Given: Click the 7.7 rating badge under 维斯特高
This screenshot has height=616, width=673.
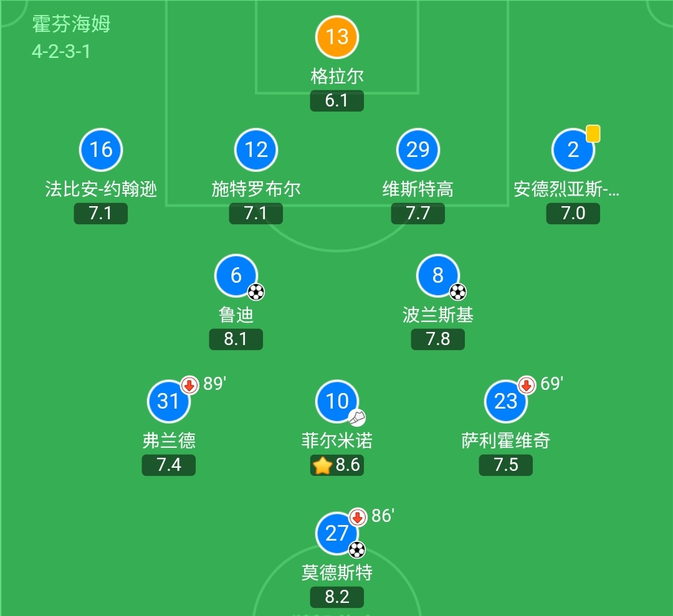Looking at the screenshot, I should point(418,214).
